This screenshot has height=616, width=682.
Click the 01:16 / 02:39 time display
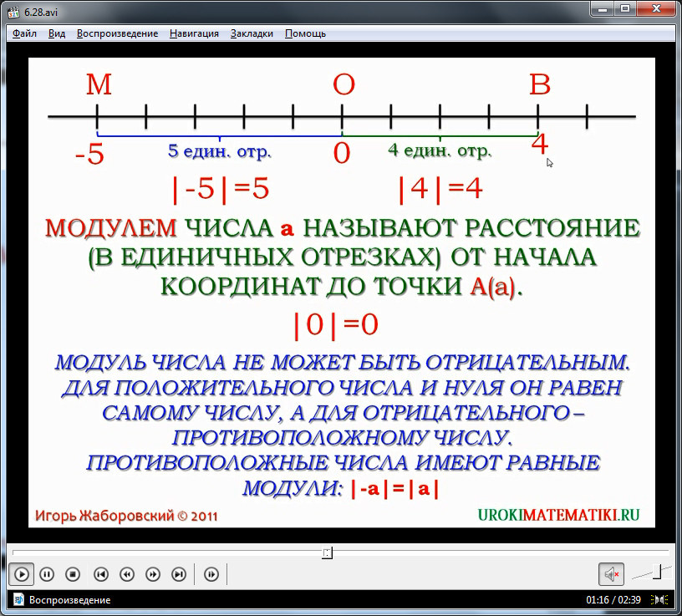point(613,600)
